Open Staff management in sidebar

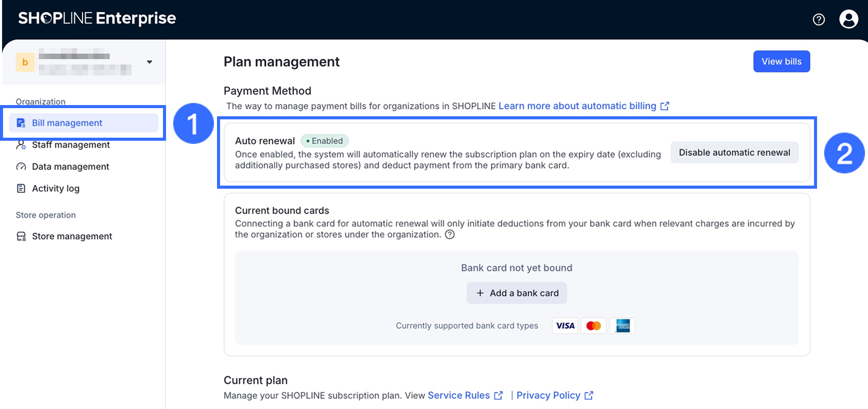click(71, 145)
